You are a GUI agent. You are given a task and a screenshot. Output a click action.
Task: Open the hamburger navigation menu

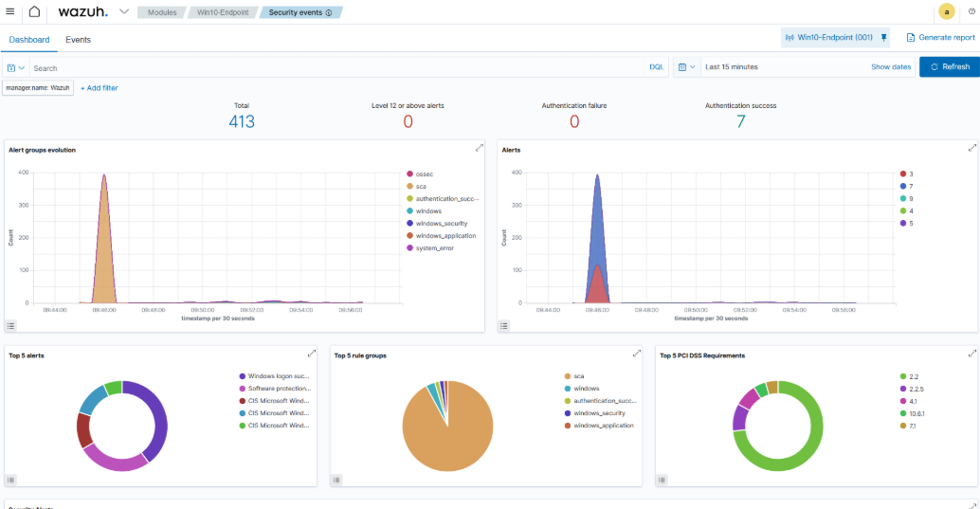[x=10, y=12]
